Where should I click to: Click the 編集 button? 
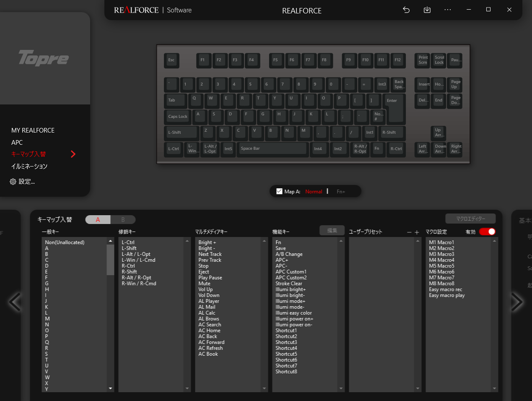[x=332, y=230]
